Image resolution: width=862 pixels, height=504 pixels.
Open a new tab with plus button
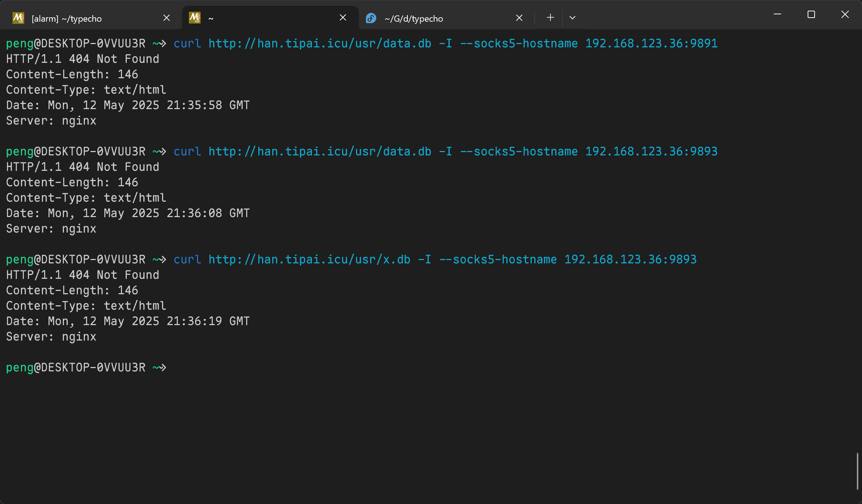coord(550,18)
